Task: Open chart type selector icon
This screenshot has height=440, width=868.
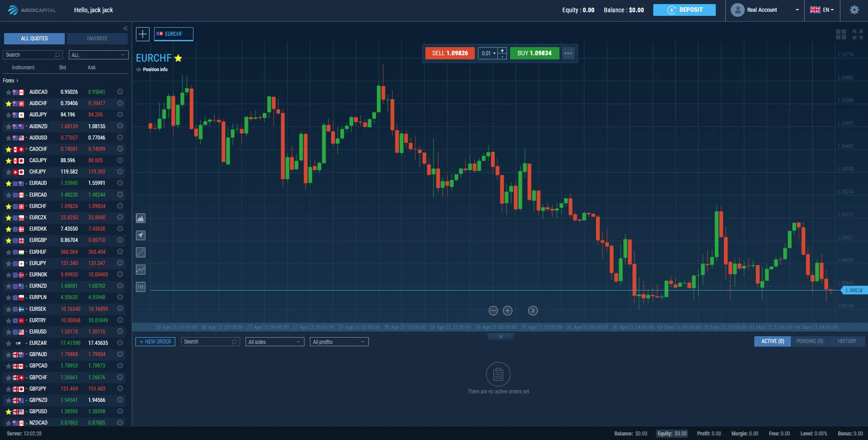Action: coord(141,218)
